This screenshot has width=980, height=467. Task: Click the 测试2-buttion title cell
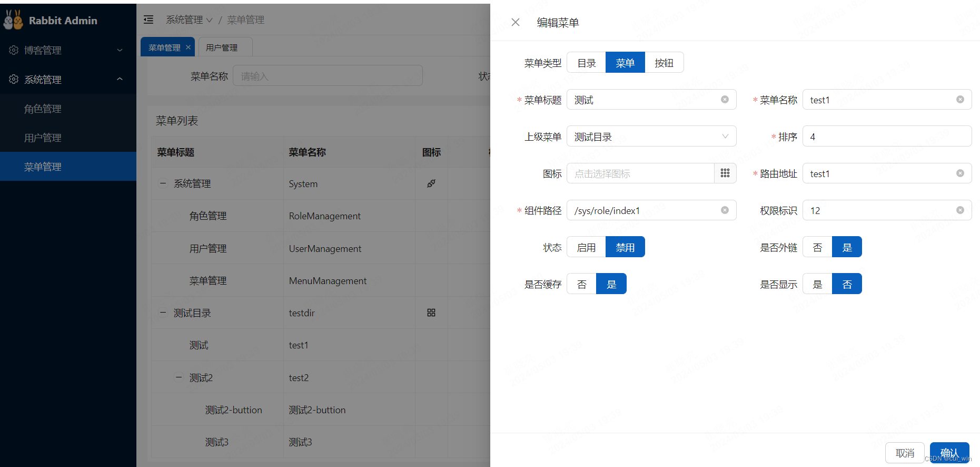tap(217, 410)
